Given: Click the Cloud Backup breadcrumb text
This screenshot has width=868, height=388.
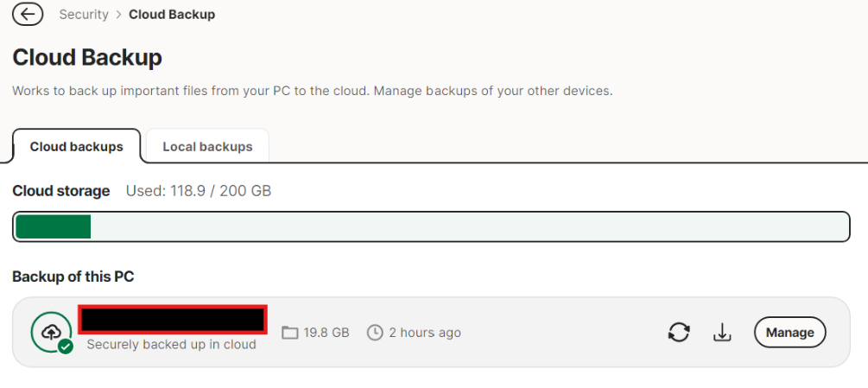Looking at the screenshot, I should 172,15.
